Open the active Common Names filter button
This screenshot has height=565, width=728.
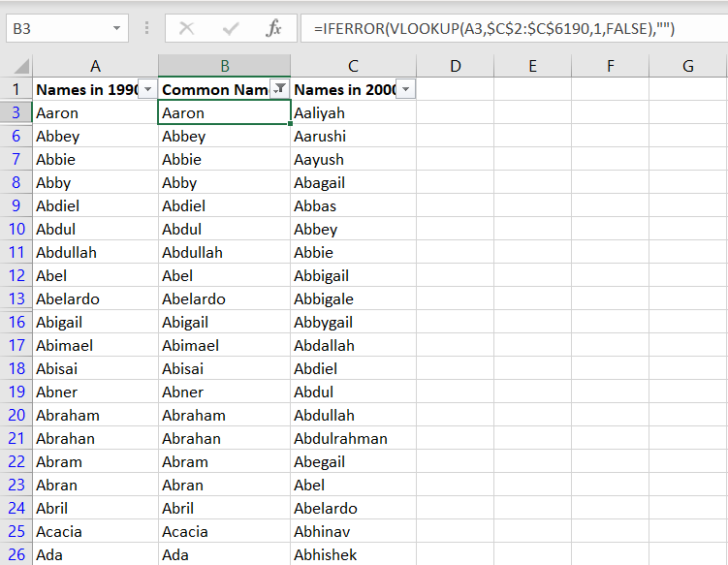pos(280,88)
